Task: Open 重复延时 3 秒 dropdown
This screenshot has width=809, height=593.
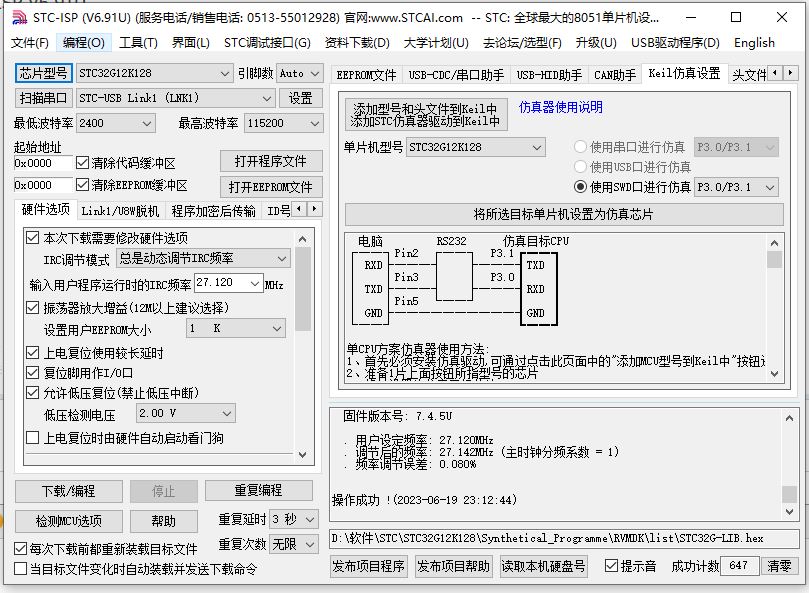Action: click(x=294, y=519)
